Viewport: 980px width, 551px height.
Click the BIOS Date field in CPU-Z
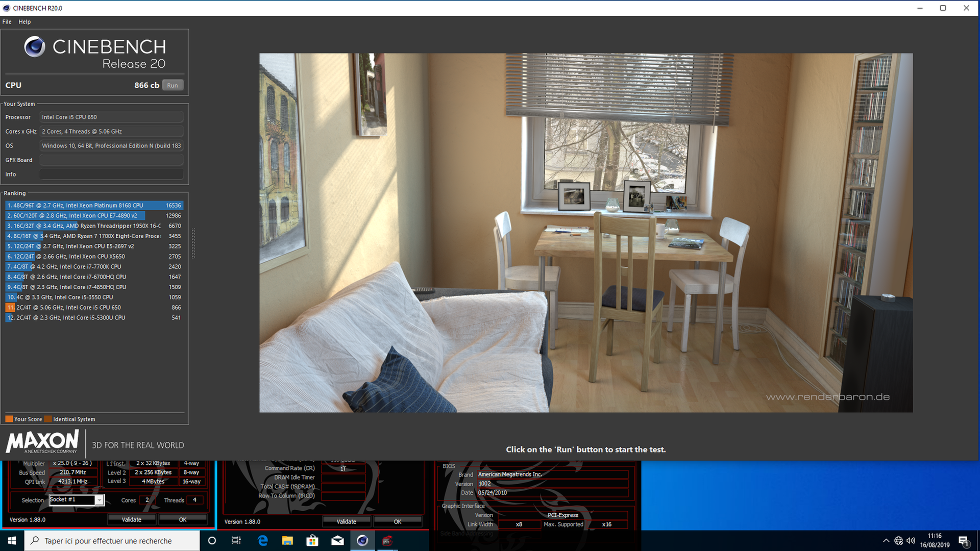point(552,493)
